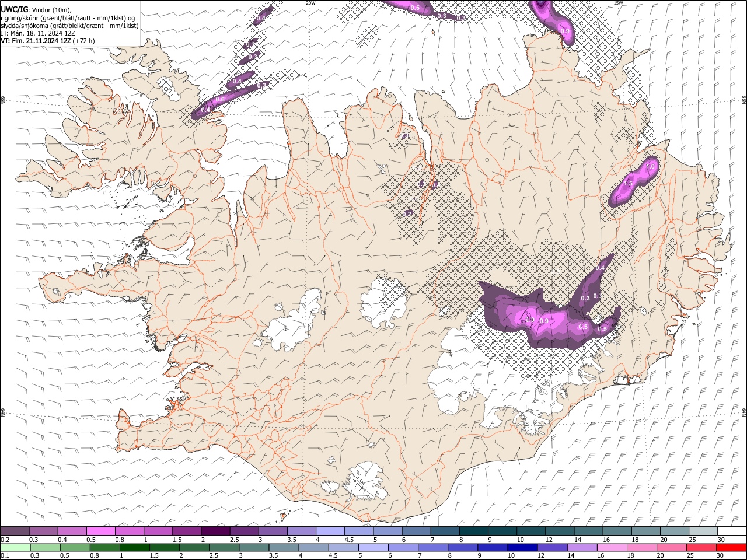Image resolution: width=747 pixels, height=560 pixels.
Task: Select the light pink swatch labeled 16 in lower legend
Action: pyautogui.click(x=611, y=548)
